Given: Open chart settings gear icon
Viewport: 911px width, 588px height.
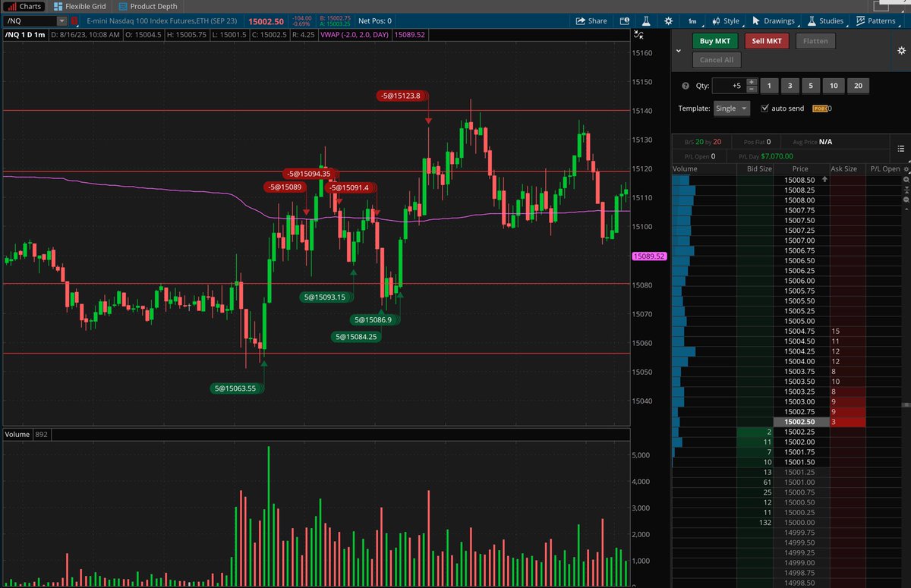Looking at the screenshot, I should [x=668, y=21].
